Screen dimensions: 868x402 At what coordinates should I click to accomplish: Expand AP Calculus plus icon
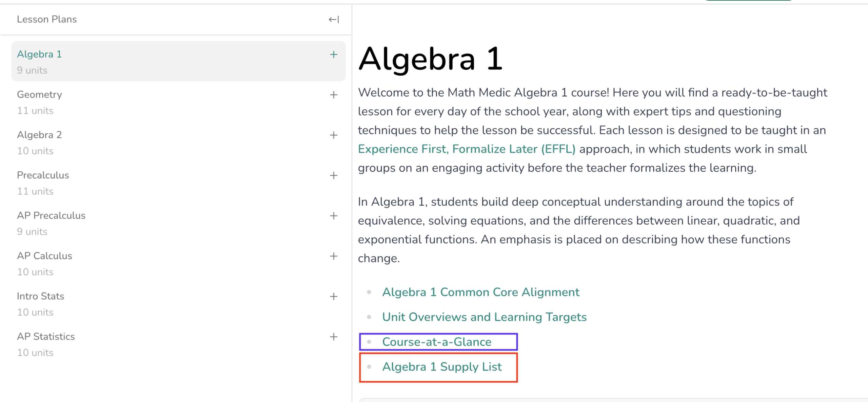334,256
